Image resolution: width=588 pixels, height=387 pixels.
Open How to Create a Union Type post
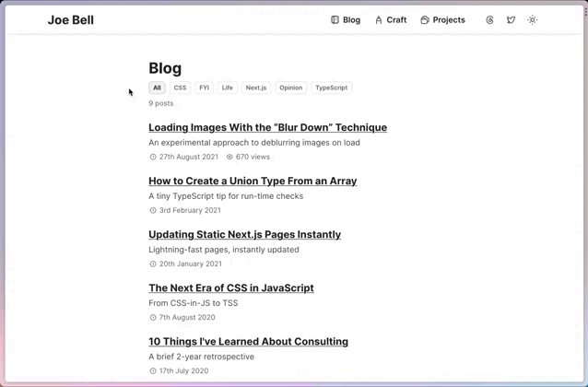pyautogui.click(x=253, y=182)
